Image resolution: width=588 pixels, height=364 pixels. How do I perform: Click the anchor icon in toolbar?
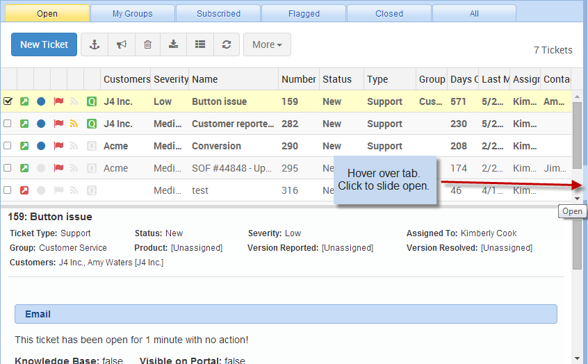click(x=95, y=44)
